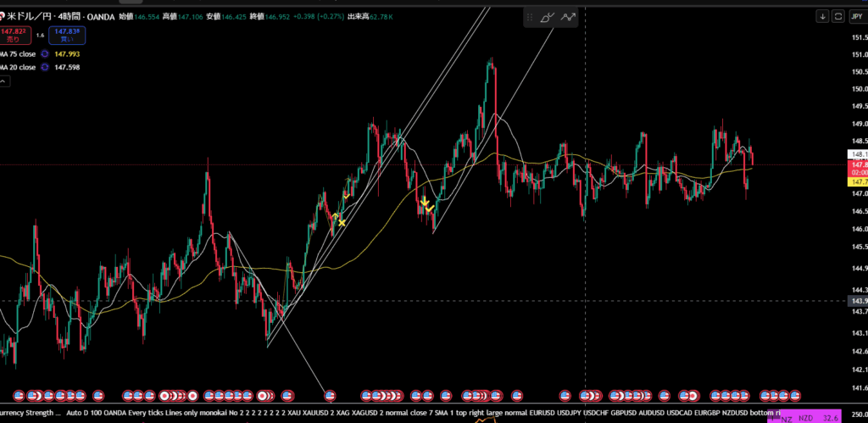Click the yellow checkmark marker on chart
This screenshot has height=423, width=868.
pos(430,208)
